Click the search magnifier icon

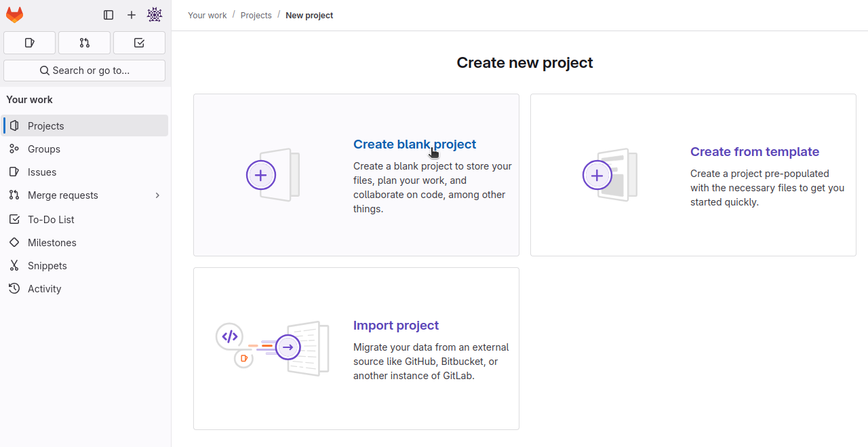click(44, 70)
